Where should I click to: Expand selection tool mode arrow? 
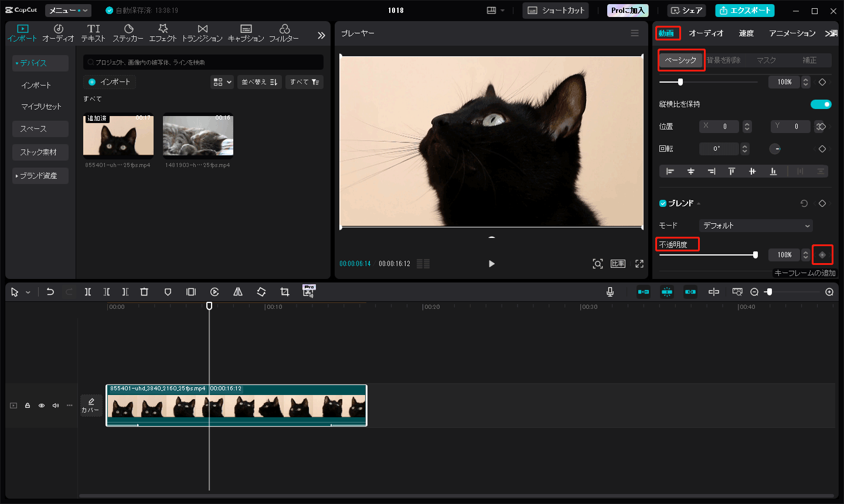pos(28,292)
